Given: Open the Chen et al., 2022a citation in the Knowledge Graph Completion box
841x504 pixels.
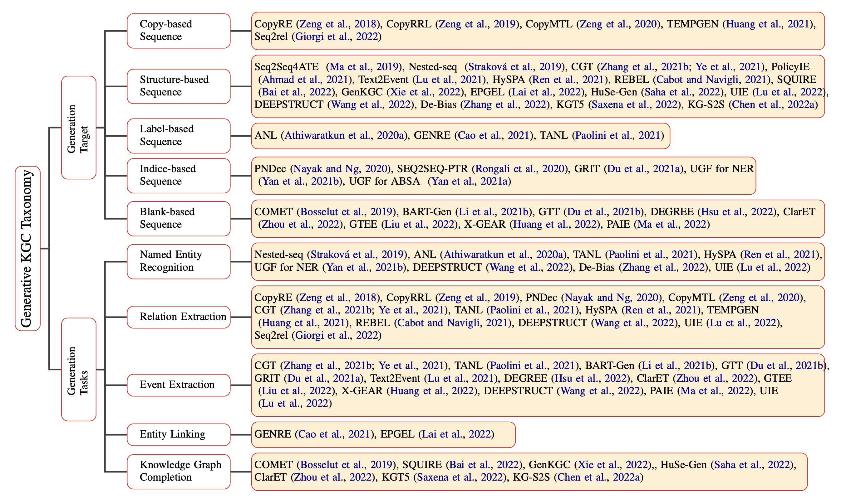Looking at the screenshot, I should click(598, 477).
